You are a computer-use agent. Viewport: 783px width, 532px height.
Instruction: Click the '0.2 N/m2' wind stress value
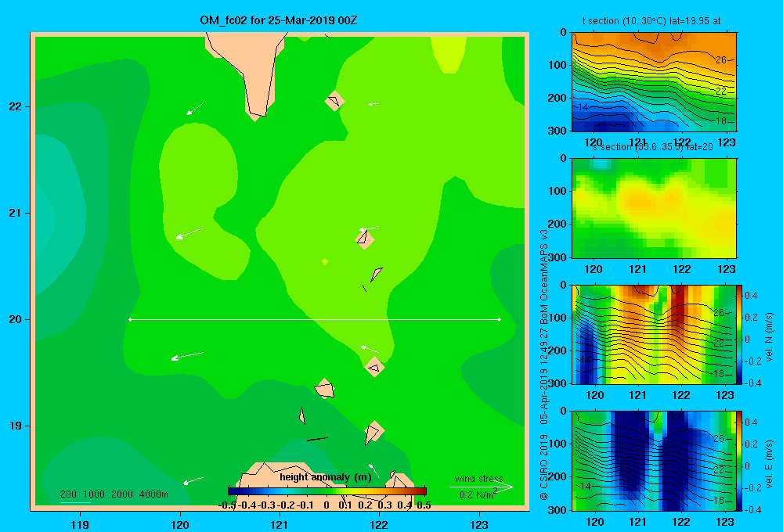(478, 494)
